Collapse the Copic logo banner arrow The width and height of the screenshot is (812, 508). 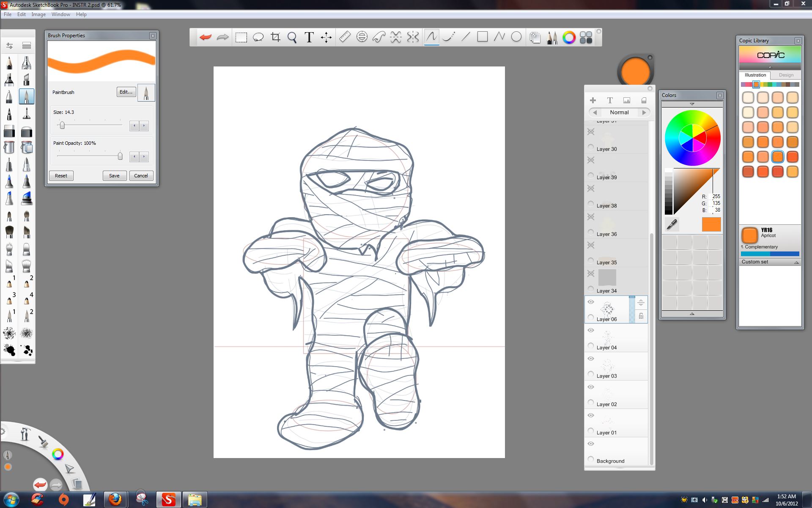[x=770, y=67]
